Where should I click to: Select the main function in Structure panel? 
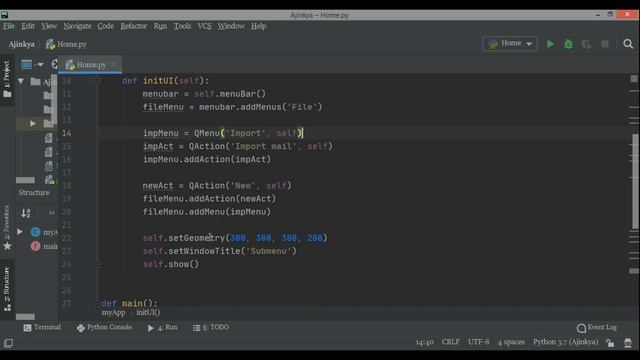[44, 246]
